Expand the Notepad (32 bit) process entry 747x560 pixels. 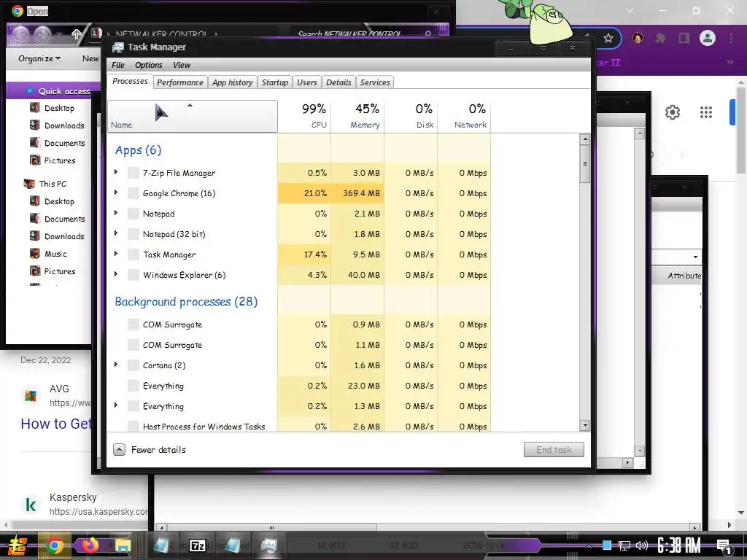pos(116,233)
